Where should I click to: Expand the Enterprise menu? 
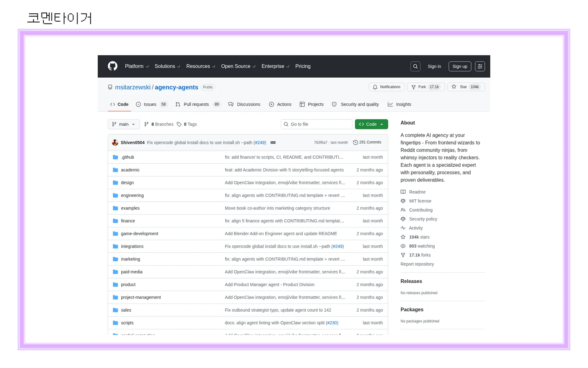coord(275,67)
